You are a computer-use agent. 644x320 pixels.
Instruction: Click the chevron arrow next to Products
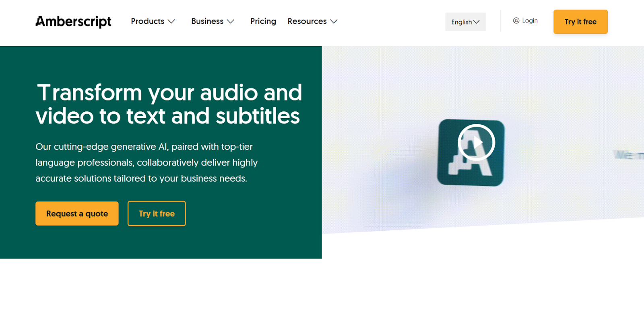pos(171,21)
